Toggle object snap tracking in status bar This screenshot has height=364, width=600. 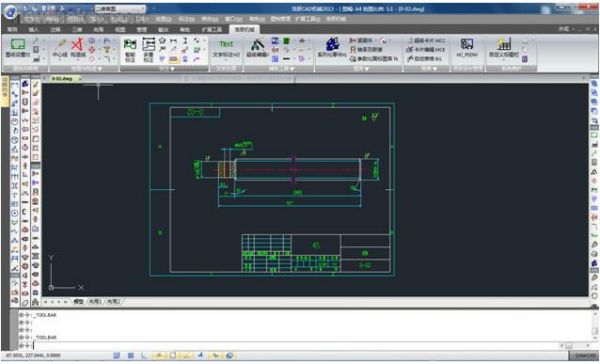point(186,356)
